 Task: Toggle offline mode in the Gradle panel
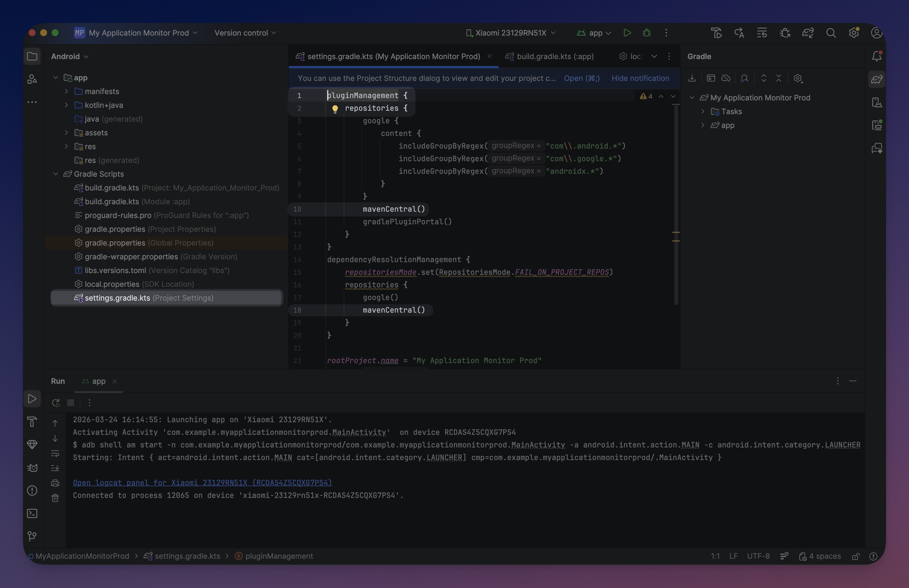tap(726, 78)
